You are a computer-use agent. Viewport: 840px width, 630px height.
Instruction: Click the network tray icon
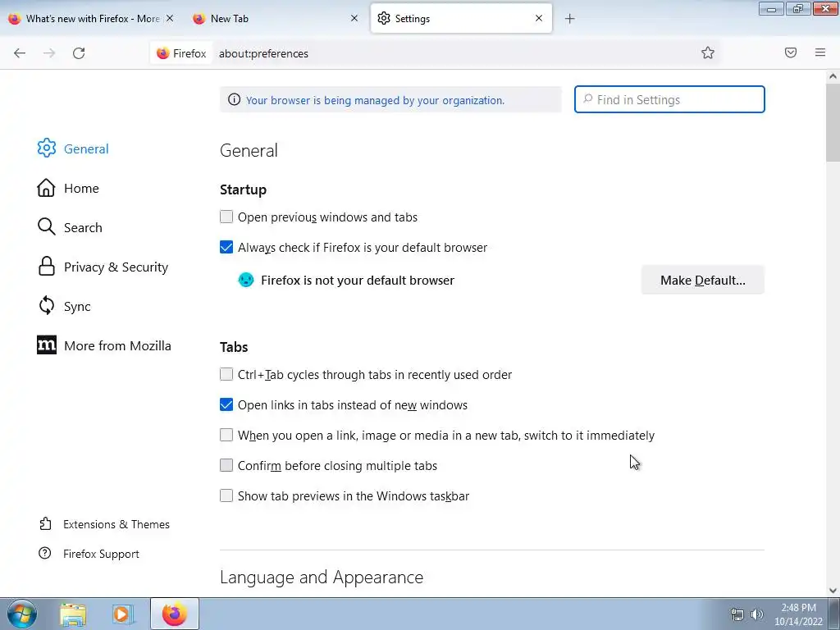pos(737,614)
